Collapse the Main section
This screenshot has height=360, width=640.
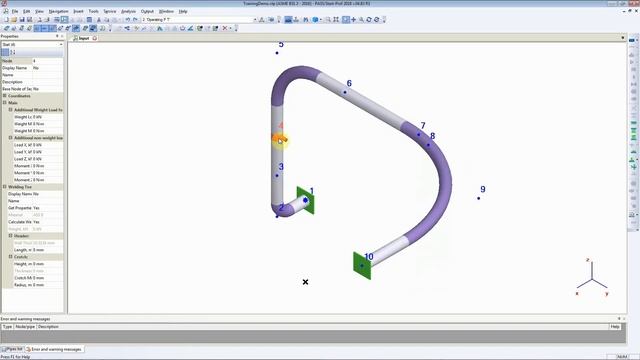4,102
